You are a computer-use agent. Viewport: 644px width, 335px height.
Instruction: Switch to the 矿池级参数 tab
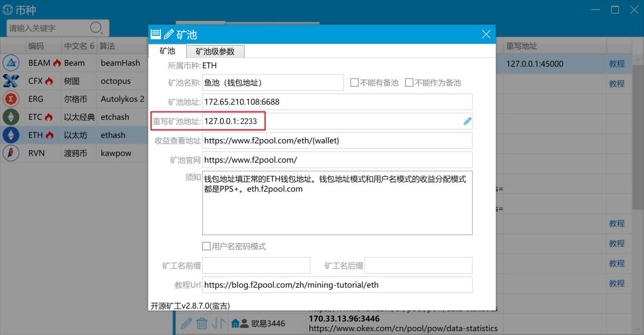coord(215,51)
